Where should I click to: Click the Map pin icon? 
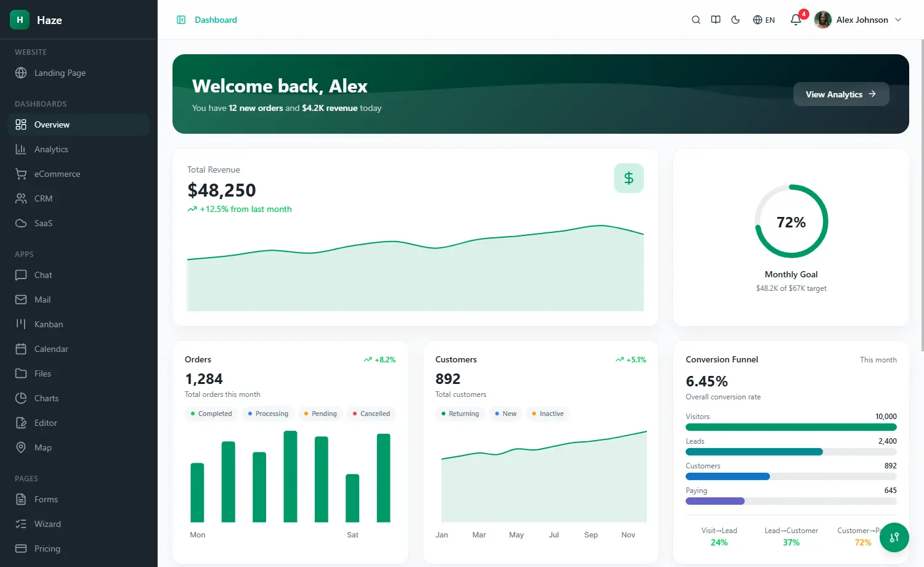[x=21, y=447]
